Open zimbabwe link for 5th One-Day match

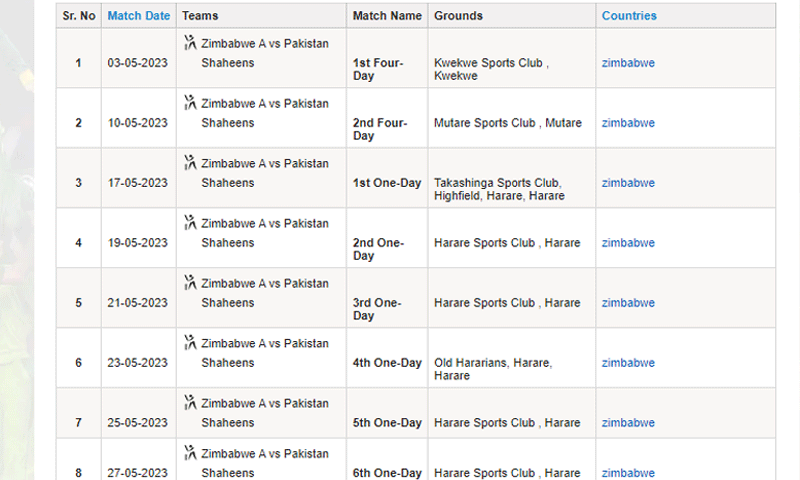[x=628, y=423]
